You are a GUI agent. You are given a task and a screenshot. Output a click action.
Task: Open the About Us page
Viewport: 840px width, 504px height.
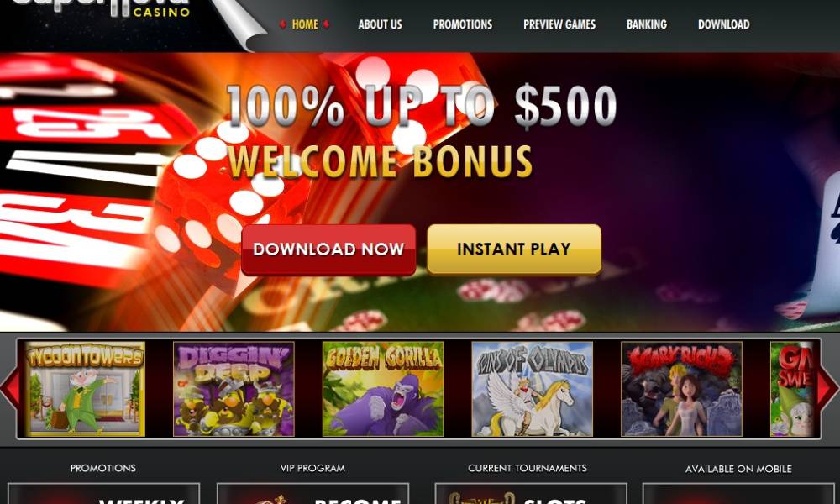click(x=380, y=24)
